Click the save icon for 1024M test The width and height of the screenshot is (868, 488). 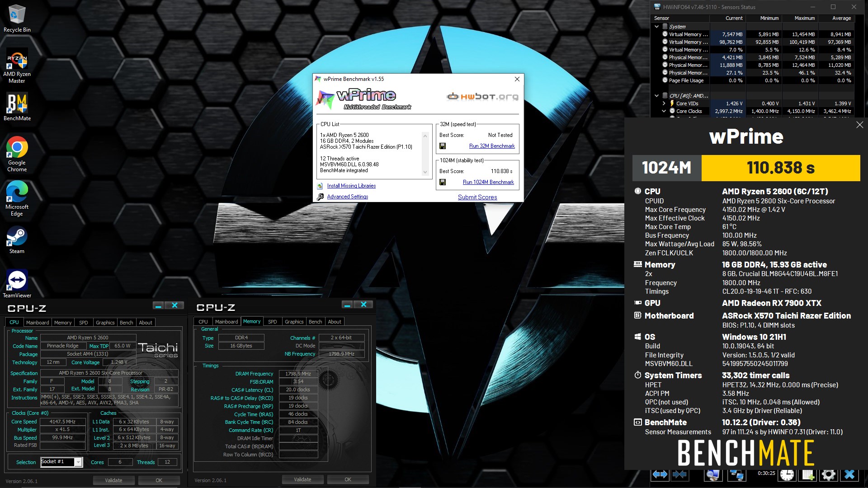pos(443,182)
